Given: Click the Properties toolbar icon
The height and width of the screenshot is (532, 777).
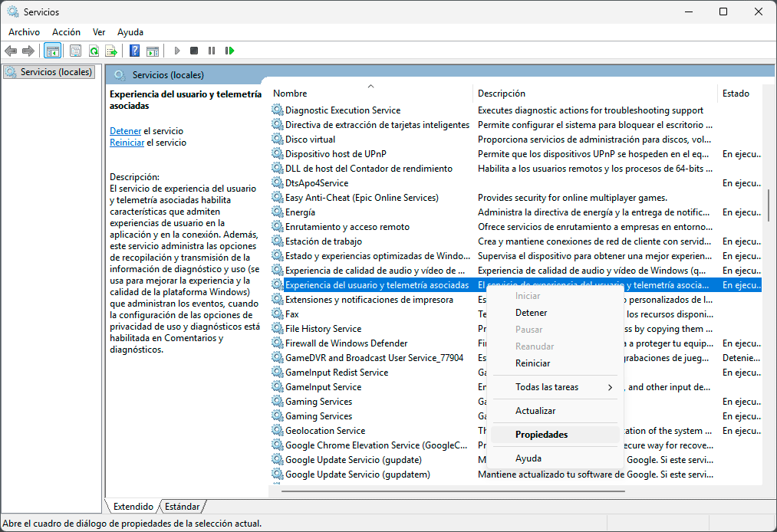Looking at the screenshot, I should coord(75,51).
